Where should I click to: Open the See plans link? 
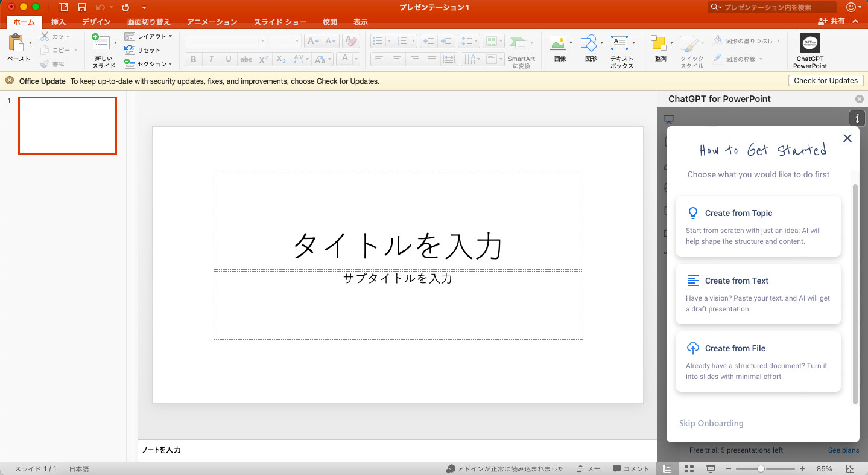843,450
